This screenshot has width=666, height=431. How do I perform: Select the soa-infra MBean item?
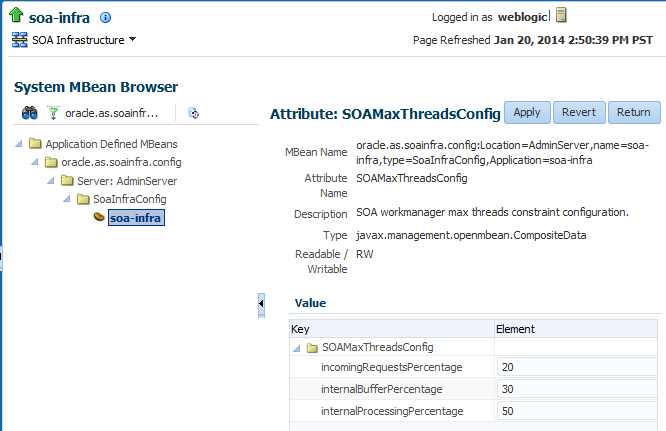tap(136, 218)
